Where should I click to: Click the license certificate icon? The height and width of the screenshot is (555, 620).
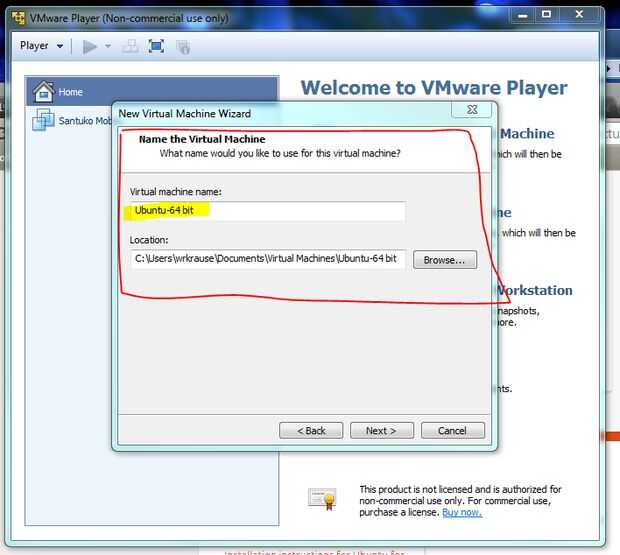click(323, 498)
